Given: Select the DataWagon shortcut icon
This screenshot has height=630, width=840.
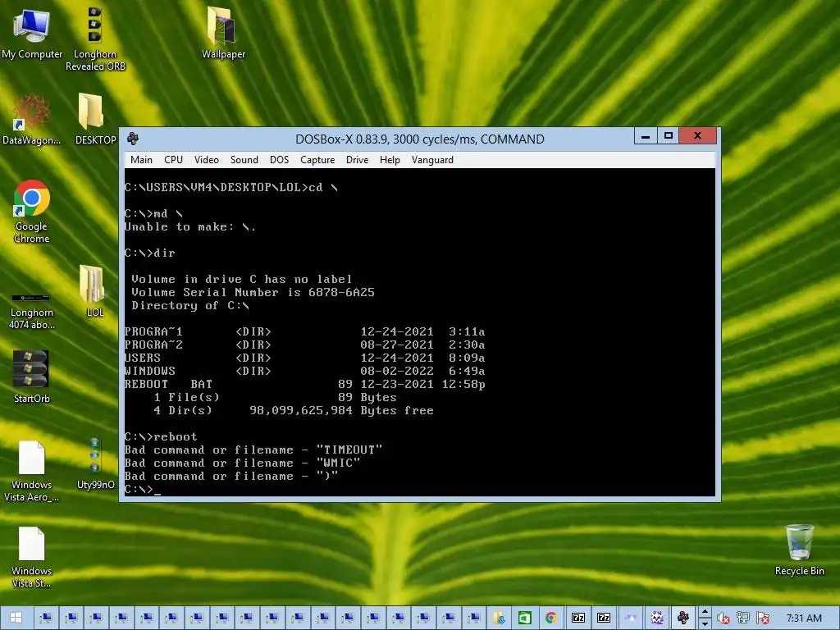Looking at the screenshot, I should tap(32, 120).
